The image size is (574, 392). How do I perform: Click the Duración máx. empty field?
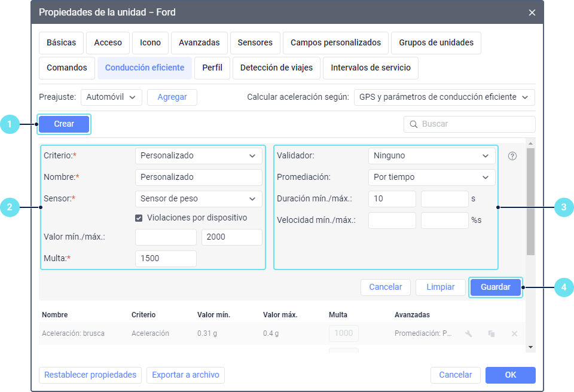point(445,199)
